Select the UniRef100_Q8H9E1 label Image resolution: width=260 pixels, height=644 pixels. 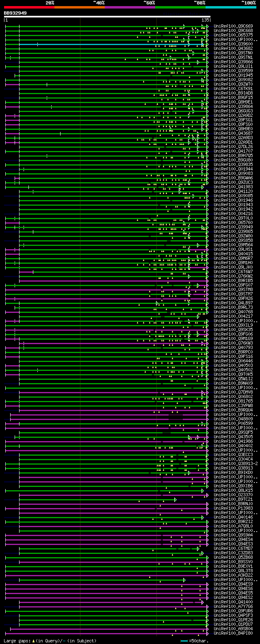(x=233, y=102)
